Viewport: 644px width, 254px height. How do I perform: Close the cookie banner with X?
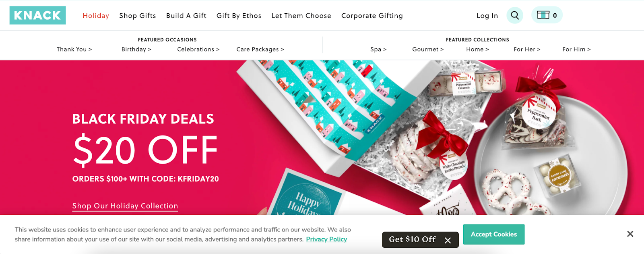(x=630, y=234)
